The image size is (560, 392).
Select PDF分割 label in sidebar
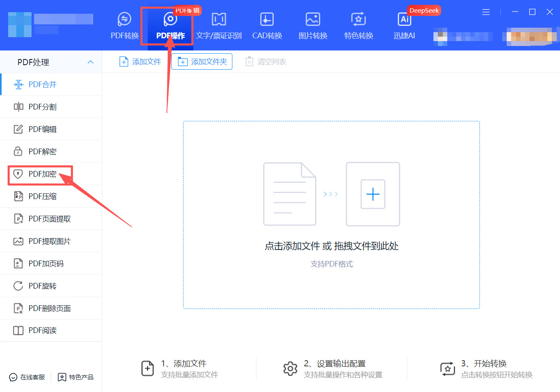(x=42, y=107)
